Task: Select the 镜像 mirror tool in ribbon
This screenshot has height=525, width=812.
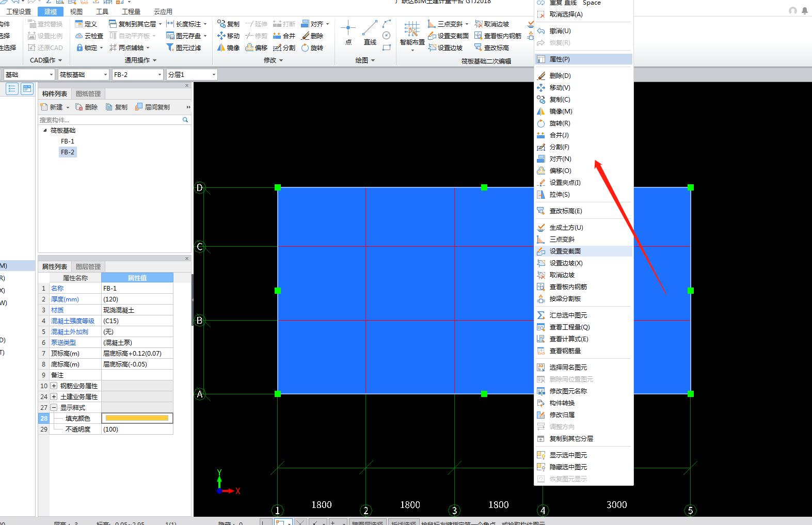Action: [228, 47]
